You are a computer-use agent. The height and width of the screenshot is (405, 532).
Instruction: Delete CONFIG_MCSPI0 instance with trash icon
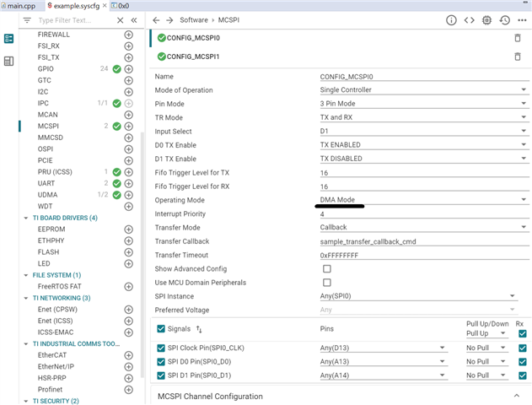517,38
